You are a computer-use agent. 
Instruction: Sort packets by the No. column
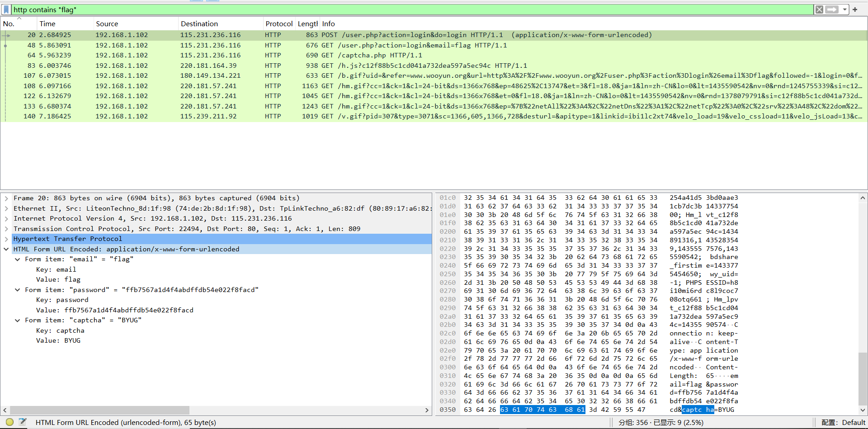[18, 24]
